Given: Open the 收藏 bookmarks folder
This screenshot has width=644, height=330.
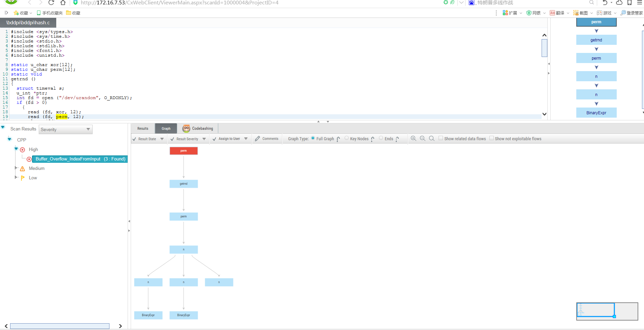Looking at the screenshot, I should (x=73, y=13).
